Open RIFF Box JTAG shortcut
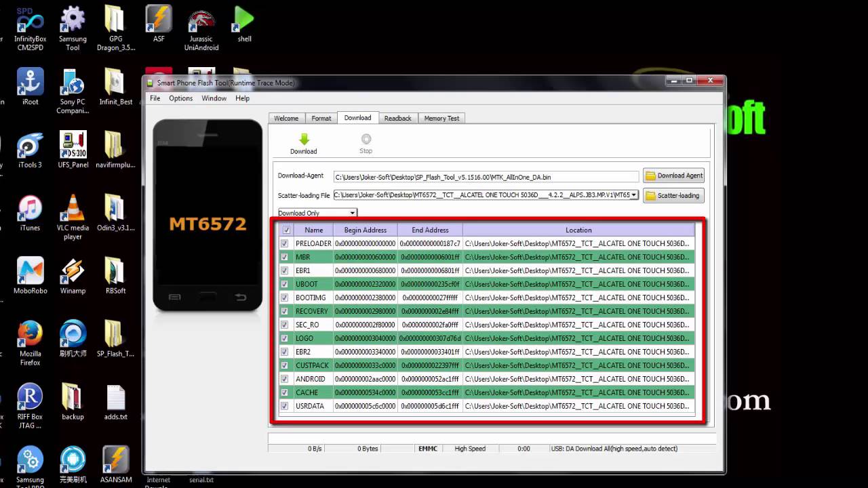868x488 pixels. coord(30,407)
